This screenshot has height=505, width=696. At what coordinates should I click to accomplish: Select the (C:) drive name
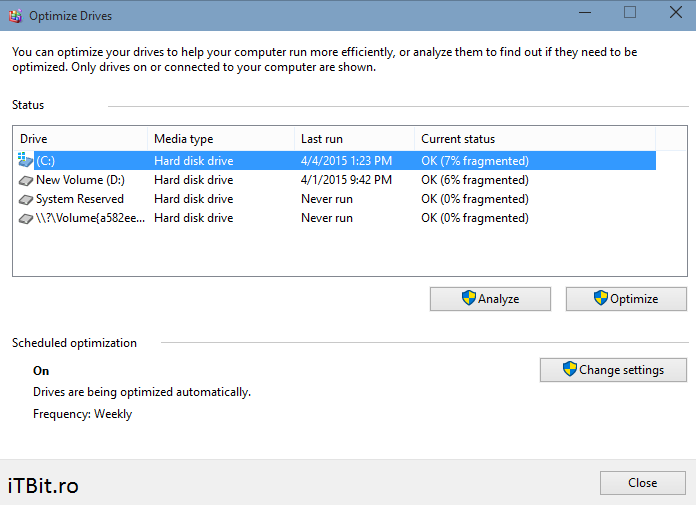click(x=46, y=160)
